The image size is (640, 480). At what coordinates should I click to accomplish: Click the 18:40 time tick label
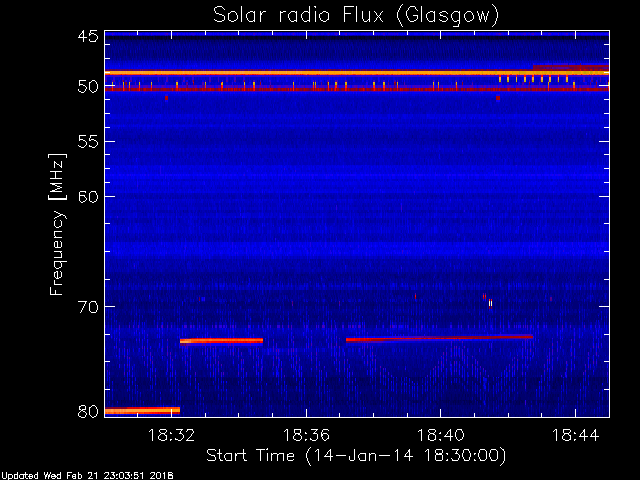(x=440, y=435)
